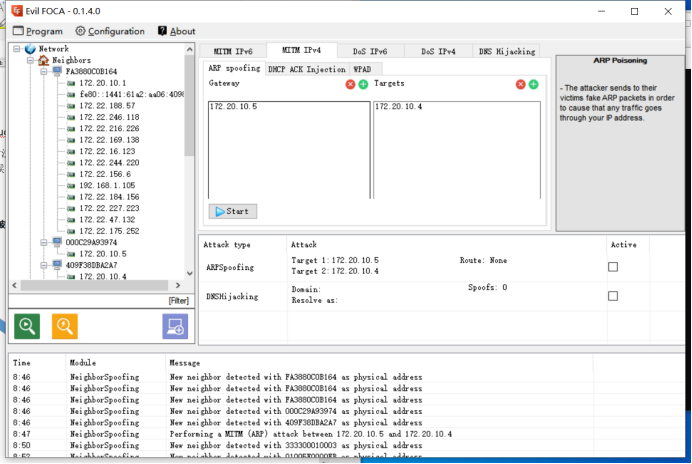Click the tree panel scroll up arrow
This screenshot has height=464, width=692.
point(190,49)
